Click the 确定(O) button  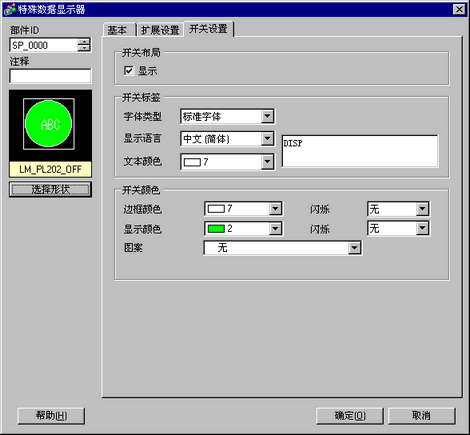point(350,416)
